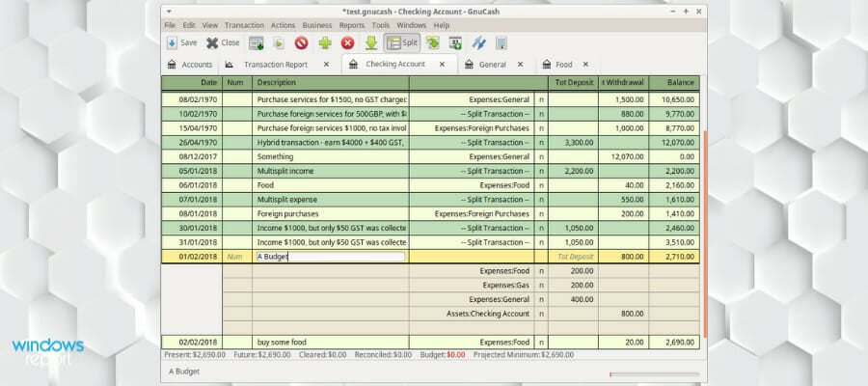
Task: Click the Expenses:Gas split account cell
Action: (472, 286)
